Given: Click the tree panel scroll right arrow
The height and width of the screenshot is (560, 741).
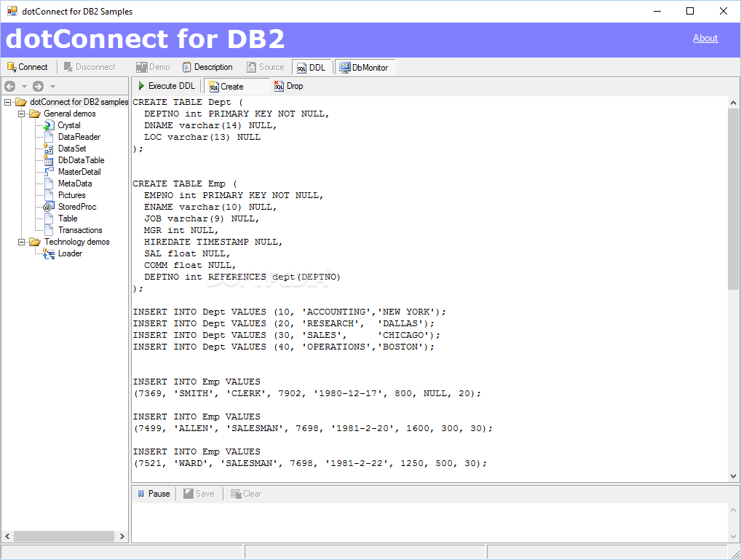Looking at the screenshot, I should [x=122, y=537].
